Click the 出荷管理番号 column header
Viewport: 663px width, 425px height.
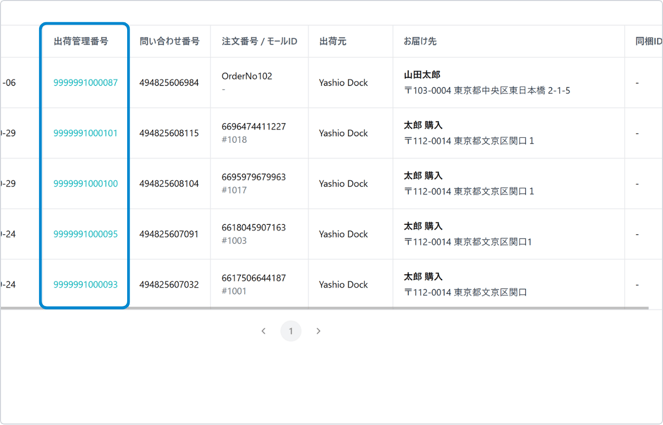pyautogui.click(x=81, y=41)
